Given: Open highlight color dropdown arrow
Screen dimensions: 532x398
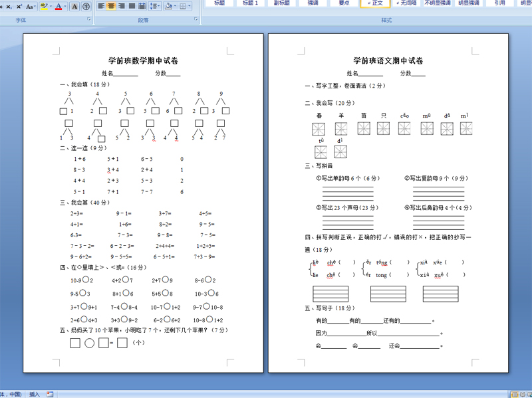Looking at the screenshot, I should [x=51, y=7].
